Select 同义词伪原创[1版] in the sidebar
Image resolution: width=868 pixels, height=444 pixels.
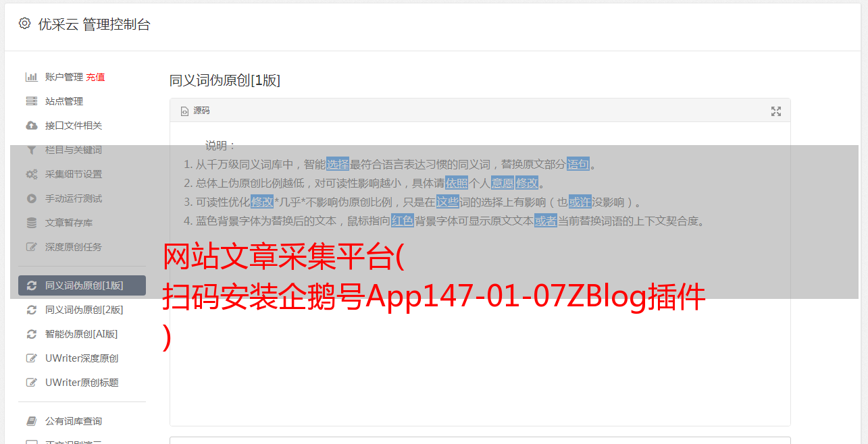(x=82, y=285)
